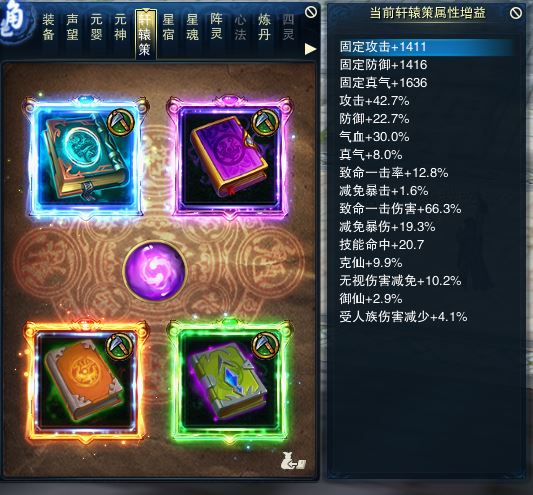Select the purple book slot
Screen dimensions: 533x495
[x=230, y=157]
